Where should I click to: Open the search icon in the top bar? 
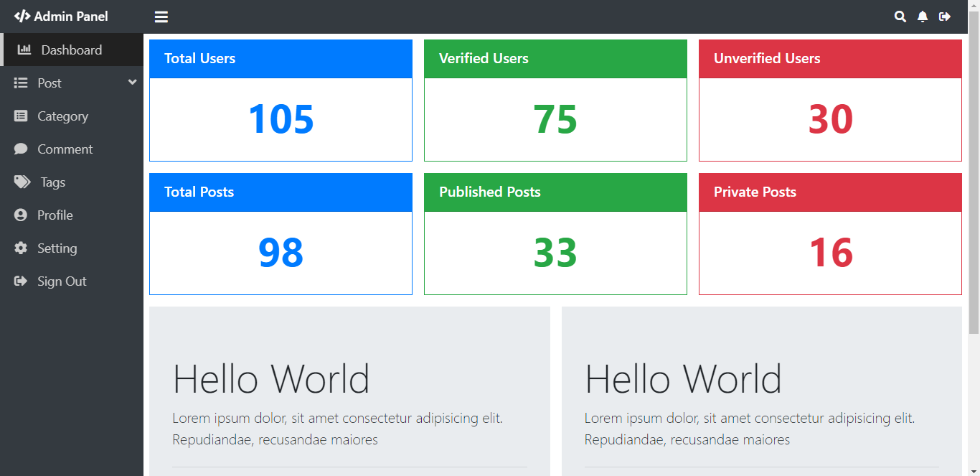pyautogui.click(x=900, y=16)
